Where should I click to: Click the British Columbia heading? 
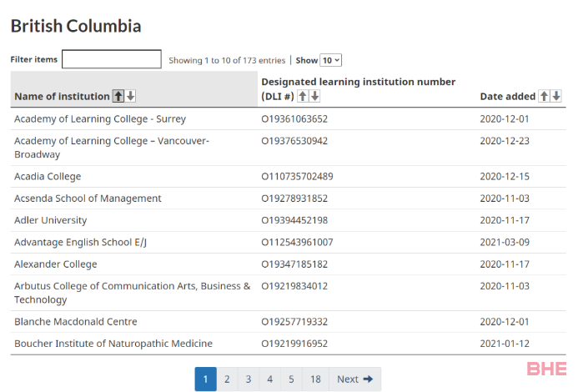(76, 26)
